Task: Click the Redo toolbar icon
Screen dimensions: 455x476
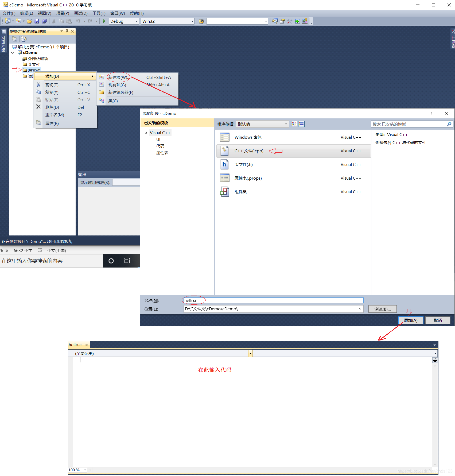Action: (x=90, y=21)
